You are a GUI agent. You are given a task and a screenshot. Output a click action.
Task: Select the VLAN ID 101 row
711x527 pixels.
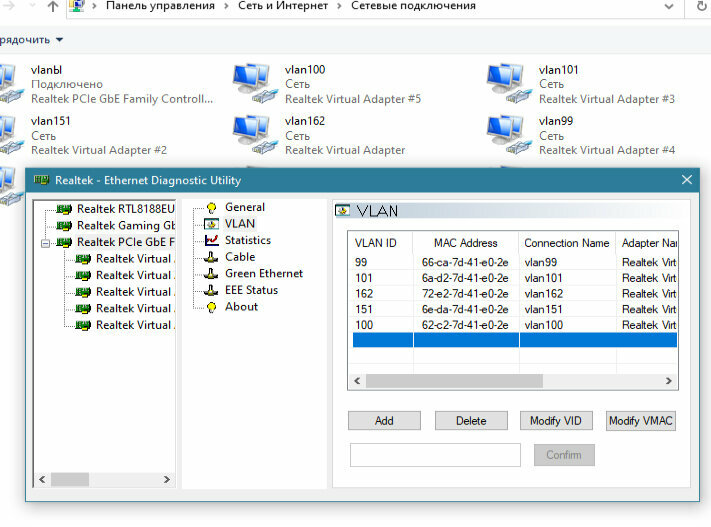tap(515, 278)
